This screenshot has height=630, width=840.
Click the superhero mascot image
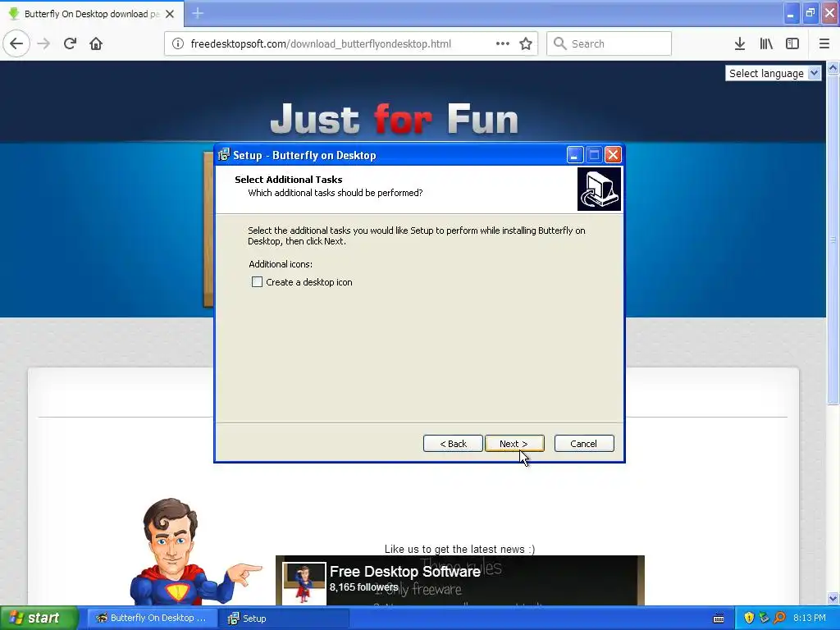click(195, 552)
